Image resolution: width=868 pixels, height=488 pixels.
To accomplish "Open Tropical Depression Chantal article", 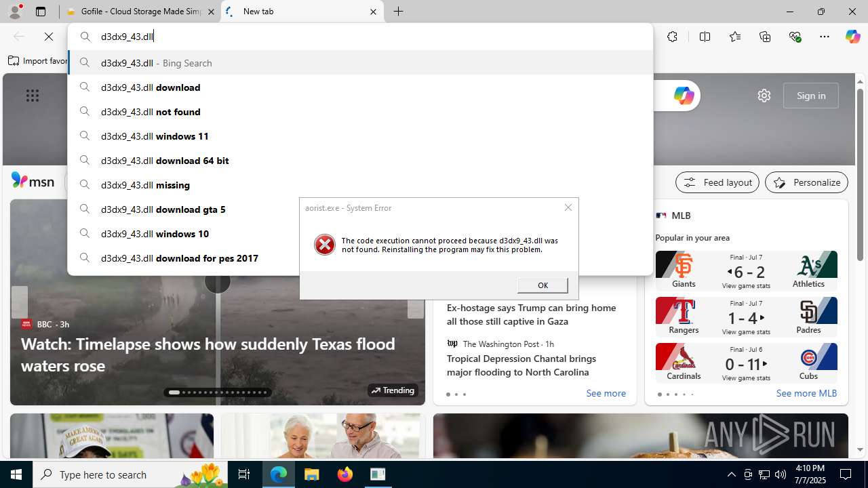I will coord(521,365).
